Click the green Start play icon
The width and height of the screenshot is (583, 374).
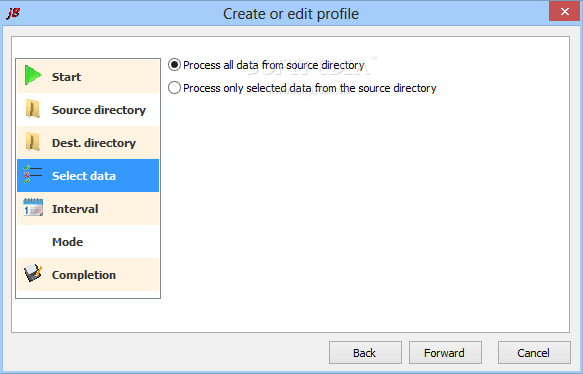[33, 75]
